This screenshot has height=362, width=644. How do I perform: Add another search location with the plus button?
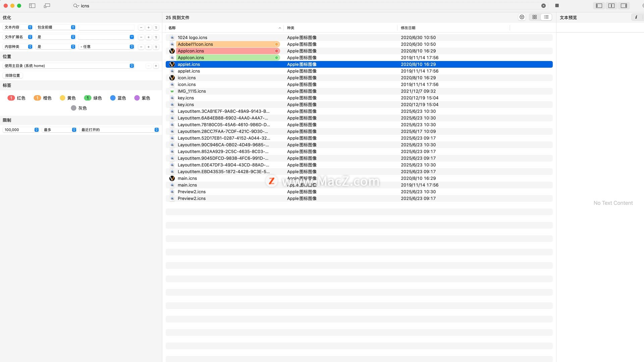coord(156,66)
